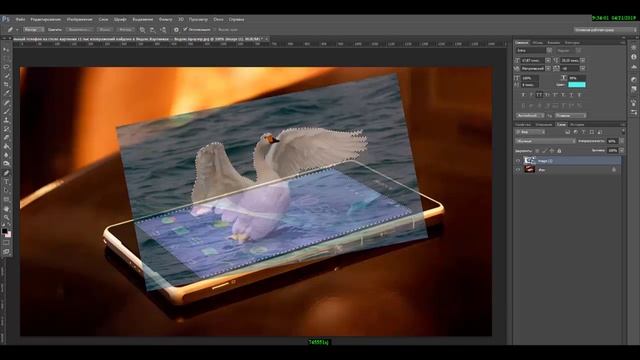Open the layer opacity slider arrow
640x360 pixels.
(x=622, y=141)
